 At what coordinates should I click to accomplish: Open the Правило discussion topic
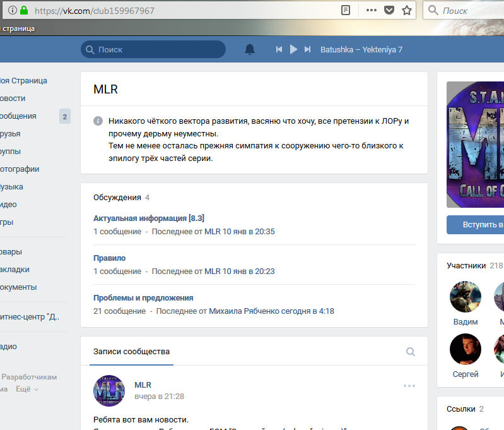point(109,258)
